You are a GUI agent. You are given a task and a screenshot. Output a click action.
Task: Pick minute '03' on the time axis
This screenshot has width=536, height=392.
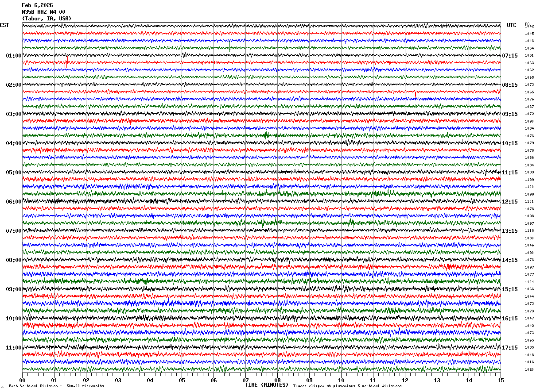118,380
